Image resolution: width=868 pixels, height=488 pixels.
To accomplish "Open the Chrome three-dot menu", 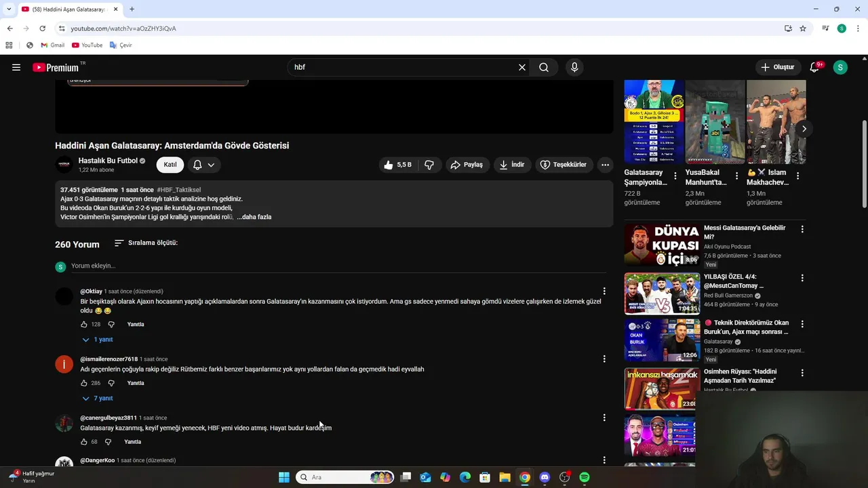I will (859, 28).
